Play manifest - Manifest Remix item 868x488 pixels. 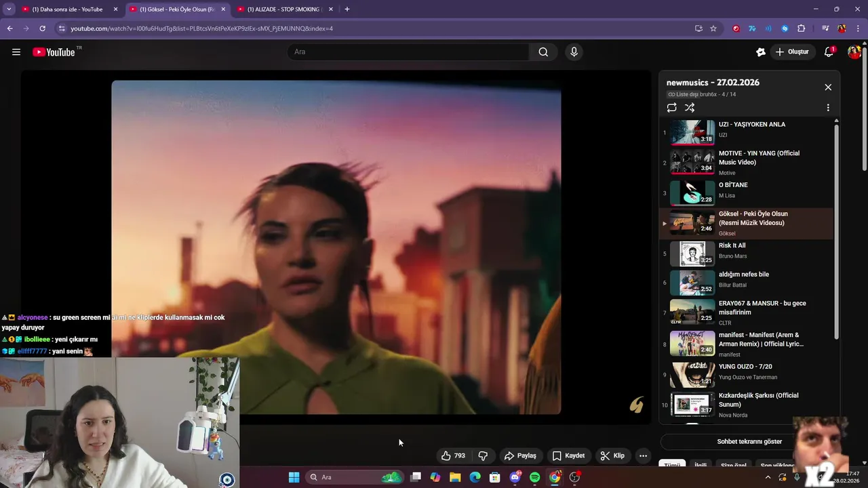[x=746, y=344]
